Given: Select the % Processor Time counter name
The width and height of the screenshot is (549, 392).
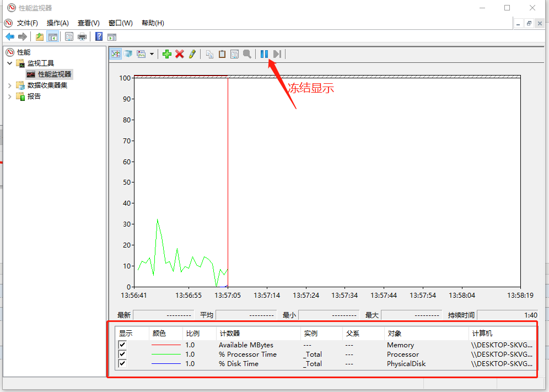Looking at the screenshot, I should pos(247,355).
